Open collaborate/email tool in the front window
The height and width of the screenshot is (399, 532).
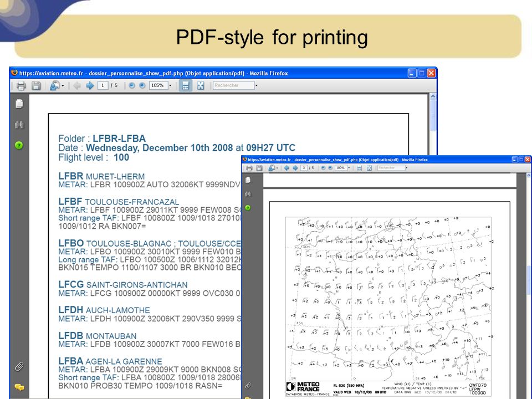pyautogui.click(x=272, y=168)
